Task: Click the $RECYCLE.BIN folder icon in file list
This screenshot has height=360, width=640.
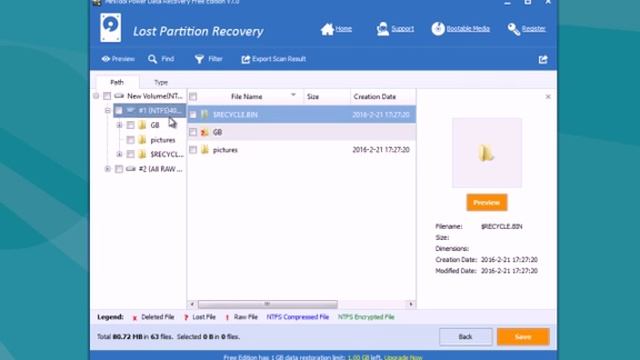Action: [204, 114]
